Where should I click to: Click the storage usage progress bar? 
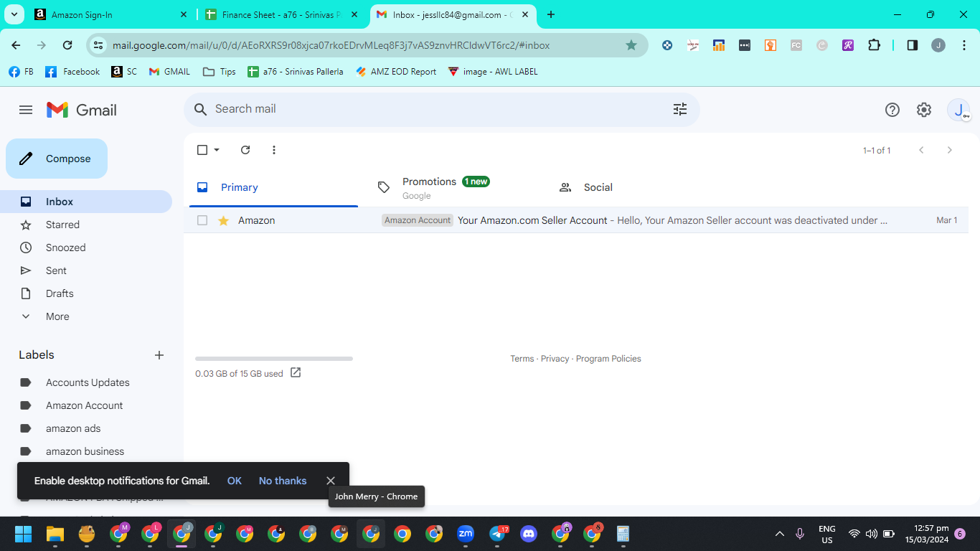[x=274, y=359]
